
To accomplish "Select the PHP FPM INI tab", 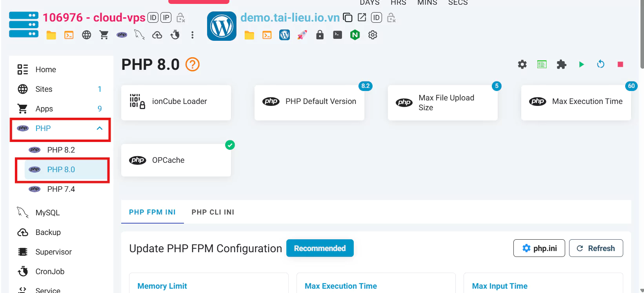I will (152, 212).
